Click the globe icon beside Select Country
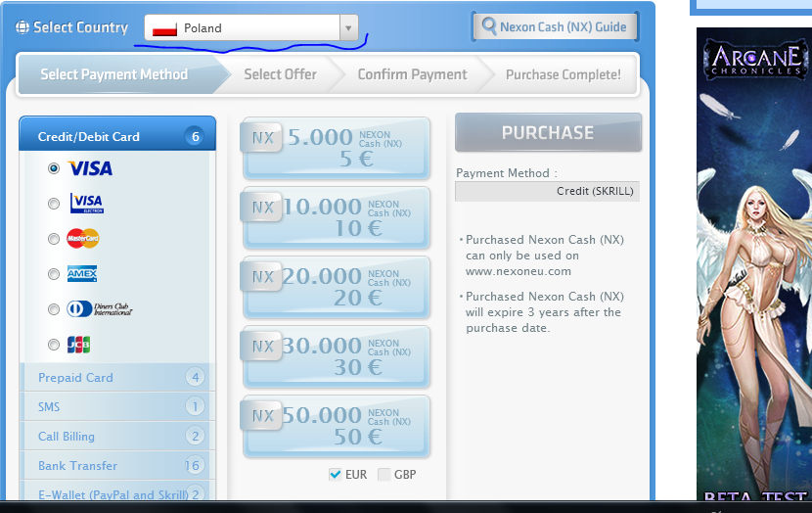 pos(23,27)
